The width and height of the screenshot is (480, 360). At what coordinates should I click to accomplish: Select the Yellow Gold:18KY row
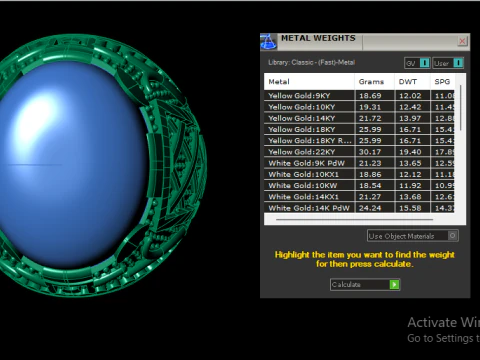(x=359, y=129)
